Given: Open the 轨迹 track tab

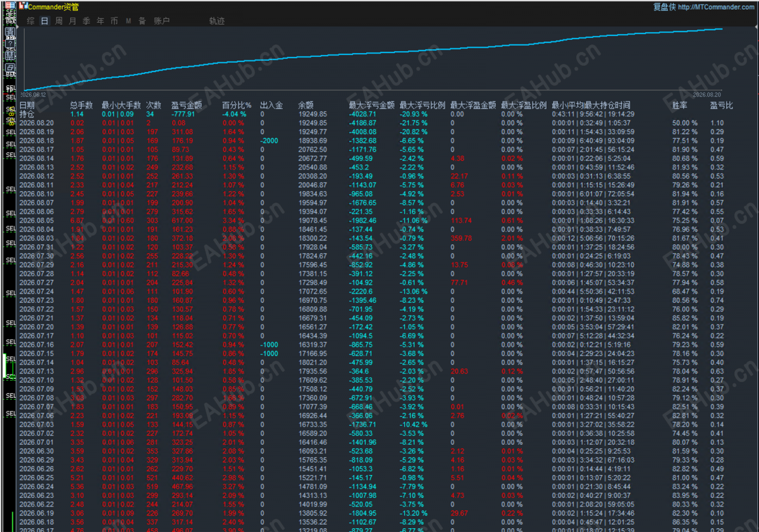Looking at the screenshot, I should (217, 21).
